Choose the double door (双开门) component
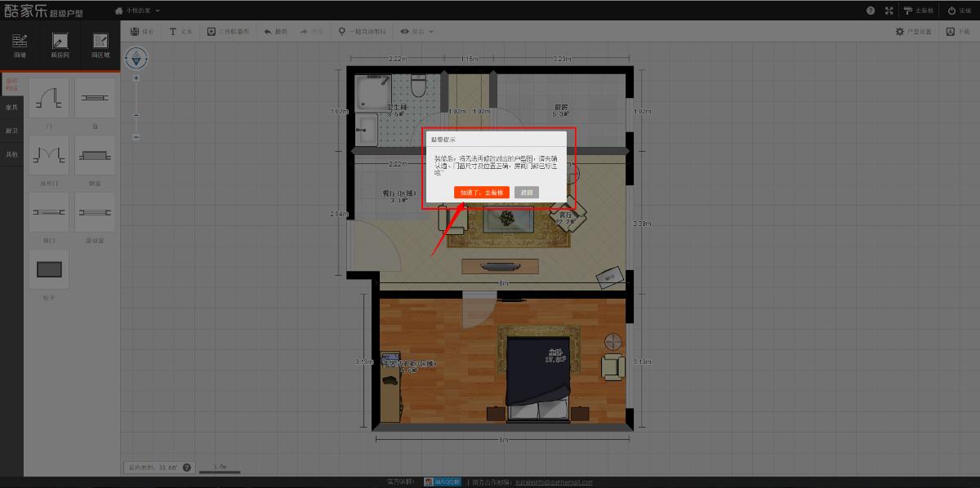This screenshot has width=980, height=488. pos(50,155)
